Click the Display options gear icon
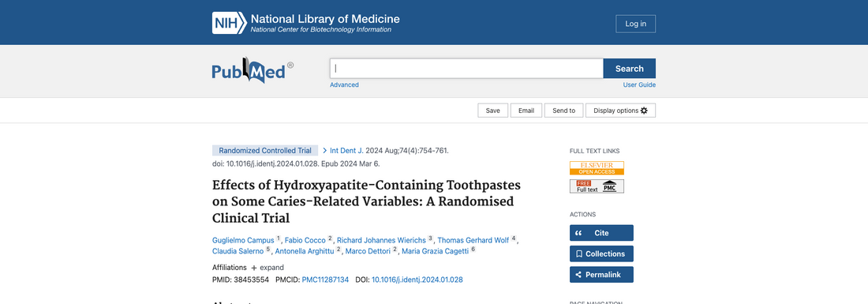This screenshot has width=868, height=304. pyautogui.click(x=644, y=111)
